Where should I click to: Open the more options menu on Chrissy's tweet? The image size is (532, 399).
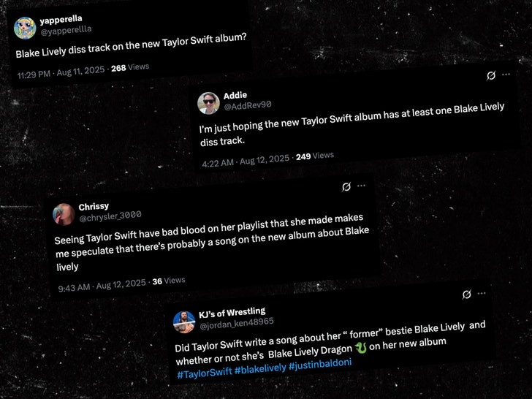361,186
